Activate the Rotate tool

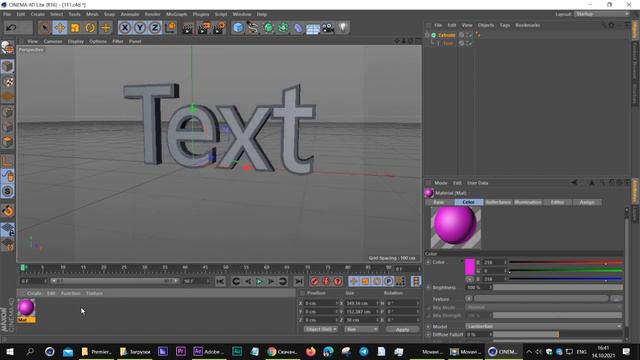(90, 28)
